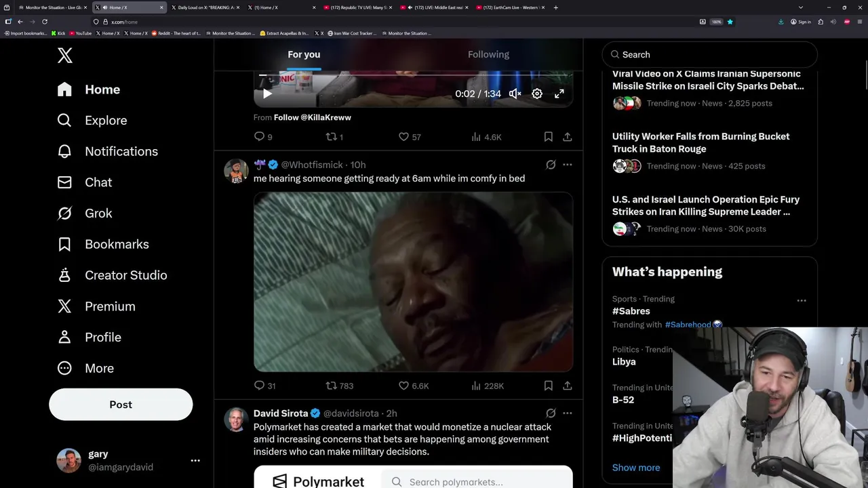Click the X logo in the sidebar
The image size is (868, 488).
coord(64,56)
